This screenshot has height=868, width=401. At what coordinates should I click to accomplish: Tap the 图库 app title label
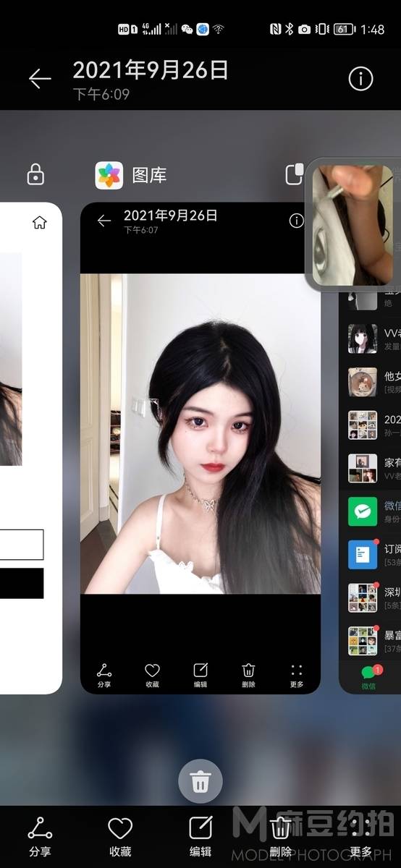150,175
